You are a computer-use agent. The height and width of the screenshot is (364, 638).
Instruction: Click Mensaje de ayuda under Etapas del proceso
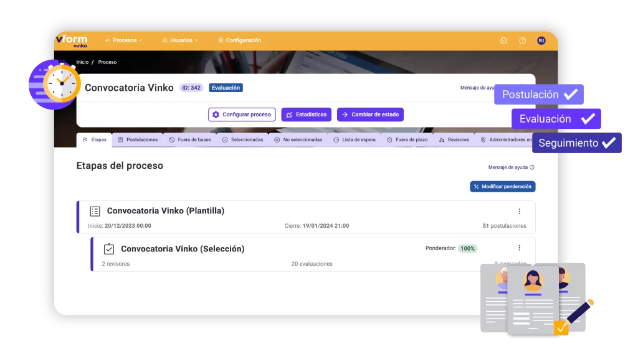511,167
